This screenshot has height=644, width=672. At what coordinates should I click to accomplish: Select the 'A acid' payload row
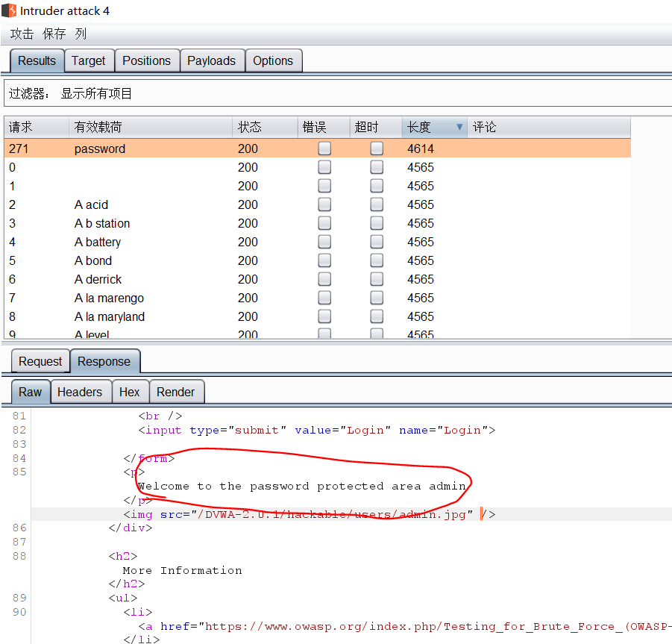point(317,204)
